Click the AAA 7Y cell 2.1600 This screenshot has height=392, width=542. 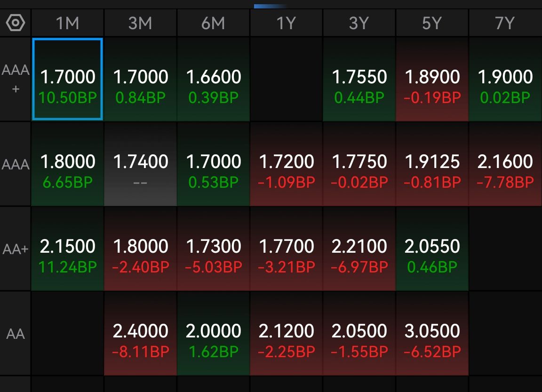click(x=505, y=164)
